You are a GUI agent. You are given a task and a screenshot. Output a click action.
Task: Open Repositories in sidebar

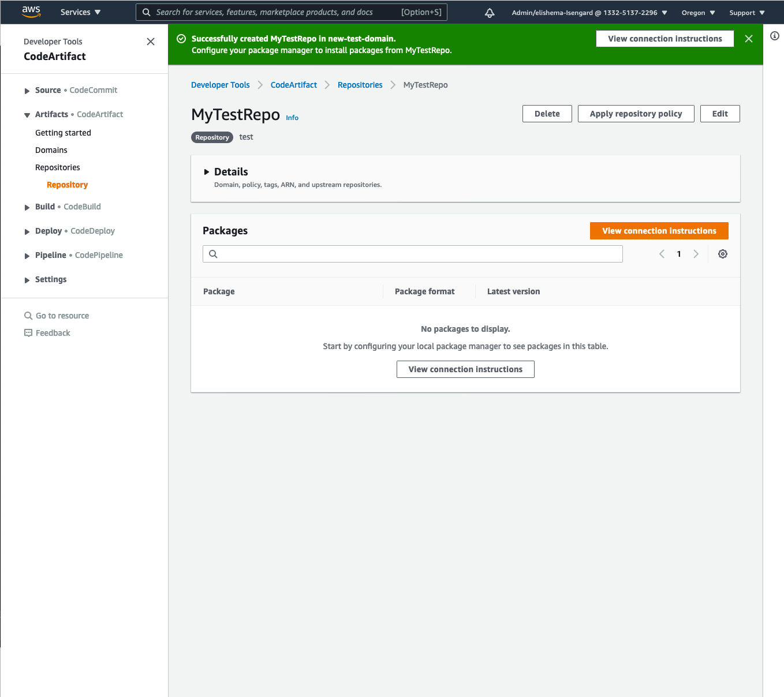58,167
